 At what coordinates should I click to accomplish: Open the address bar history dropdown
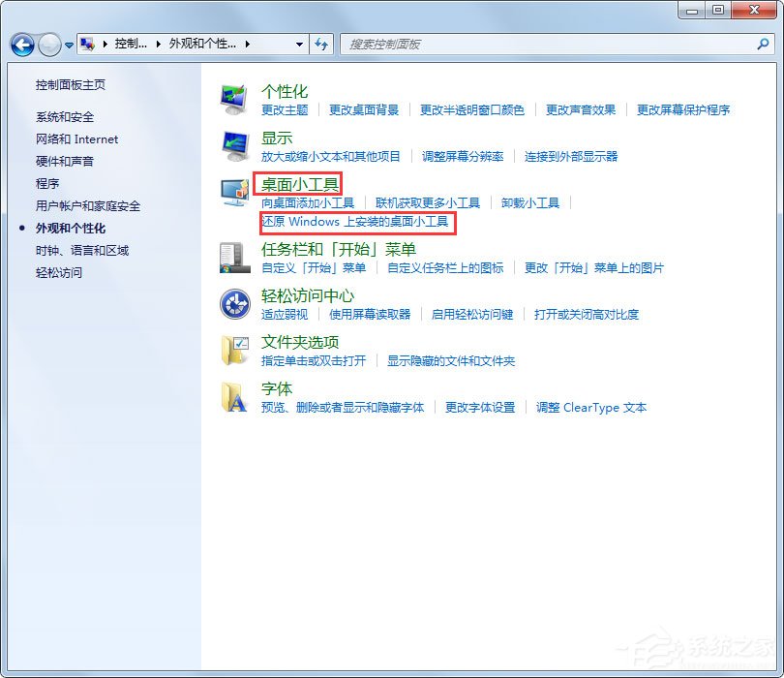(300, 44)
